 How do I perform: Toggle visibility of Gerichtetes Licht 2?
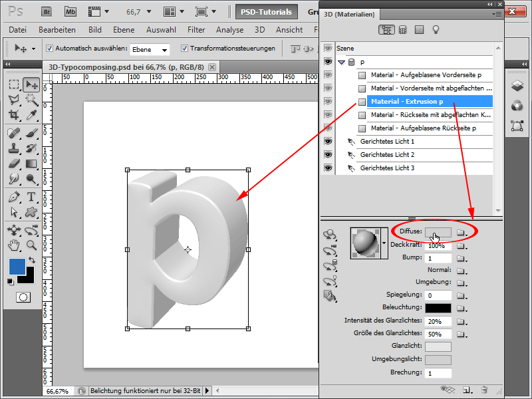point(328,154)
